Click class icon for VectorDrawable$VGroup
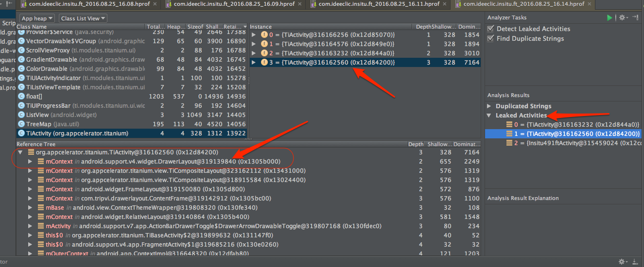 [21, 41]
